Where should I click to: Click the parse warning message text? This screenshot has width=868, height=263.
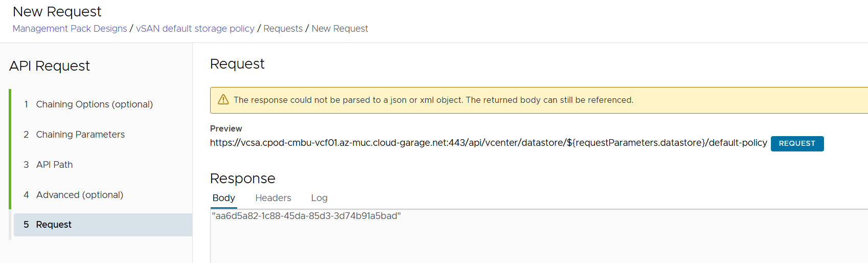coord(433,100)
